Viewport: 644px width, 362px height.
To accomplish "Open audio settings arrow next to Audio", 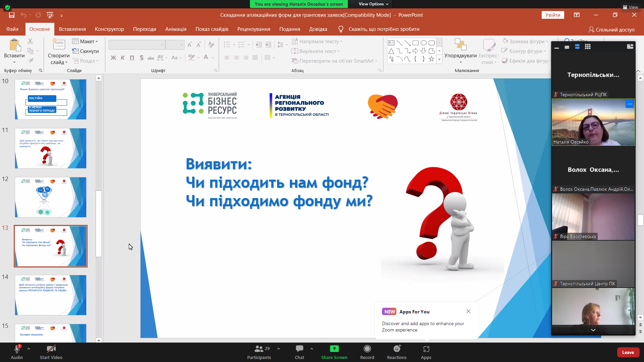I will [x=29, y=349].
